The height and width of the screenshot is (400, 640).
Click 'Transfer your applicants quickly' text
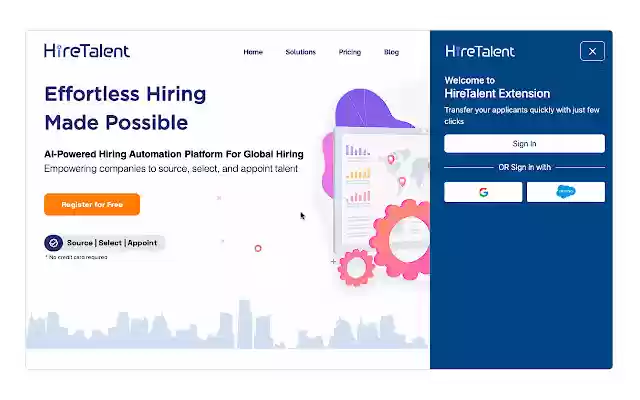(522, 116)
